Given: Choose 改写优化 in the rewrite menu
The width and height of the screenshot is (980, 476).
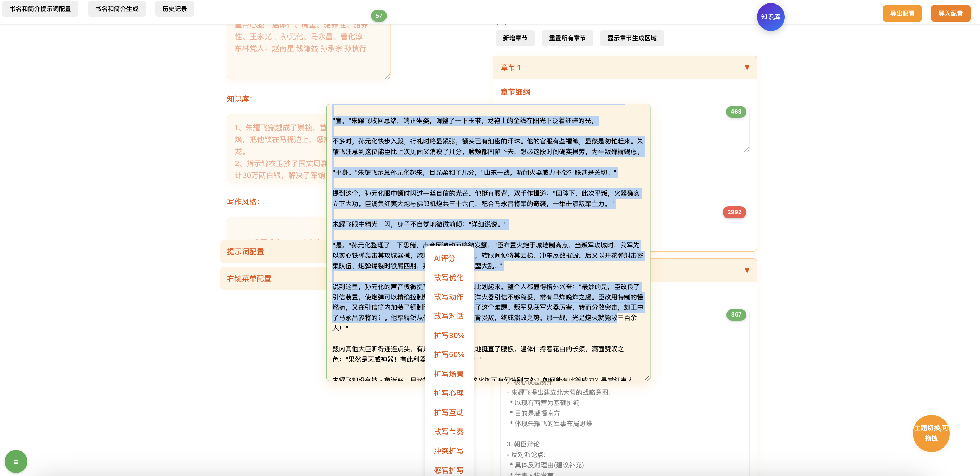Looking at the screenshot, I should pyautogui.click(x=449, y=278).
